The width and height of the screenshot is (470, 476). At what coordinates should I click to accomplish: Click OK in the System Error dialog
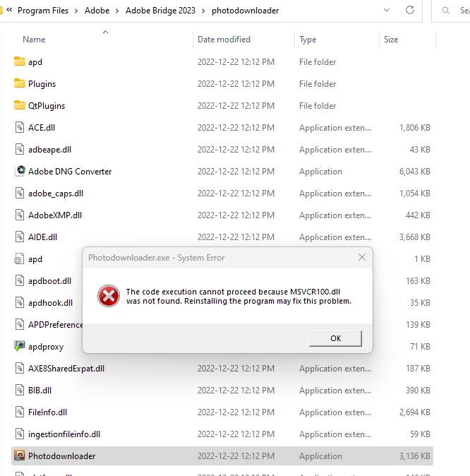pyautogui.click(x=335, y=338)
